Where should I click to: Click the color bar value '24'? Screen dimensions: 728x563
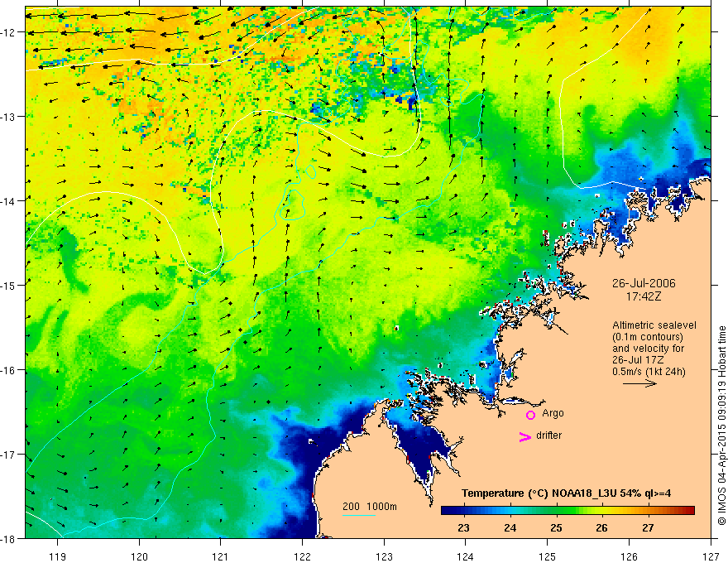click(510, 528)
